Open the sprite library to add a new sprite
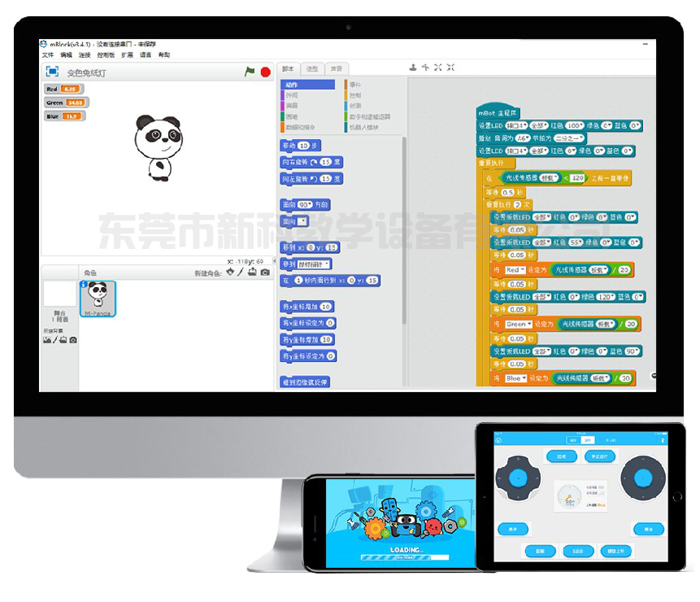 [x=230, y=272]
